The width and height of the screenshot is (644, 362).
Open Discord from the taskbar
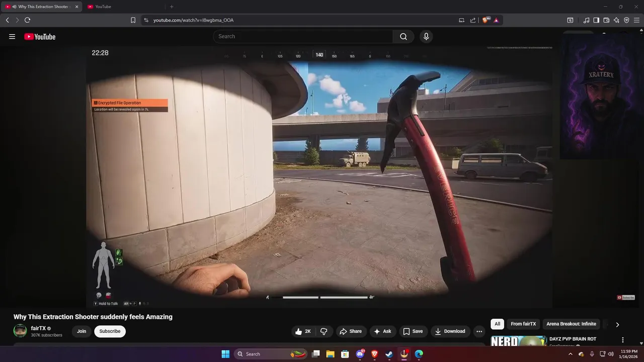pyautogui.click(x=360, y=354)
